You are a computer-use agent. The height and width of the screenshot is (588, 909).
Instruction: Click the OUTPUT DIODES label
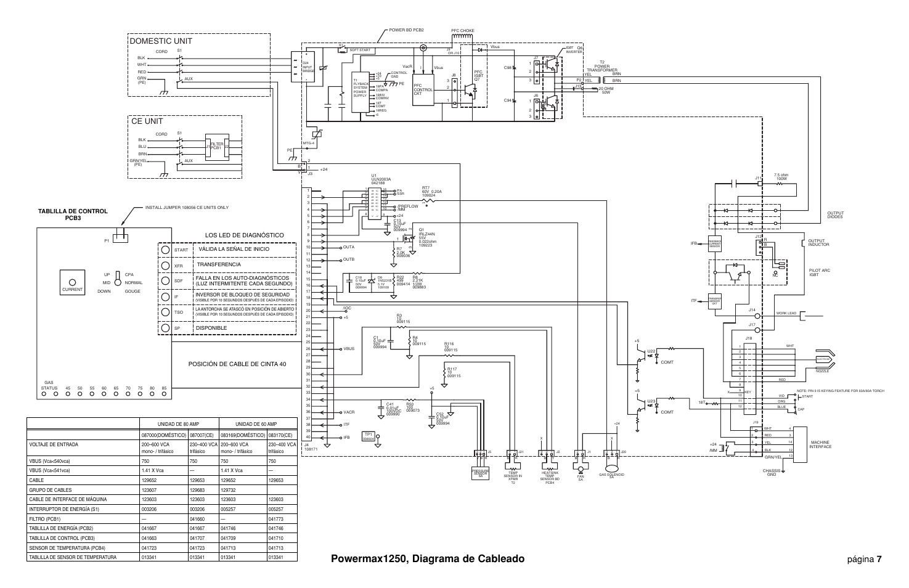tap(836, 214)
